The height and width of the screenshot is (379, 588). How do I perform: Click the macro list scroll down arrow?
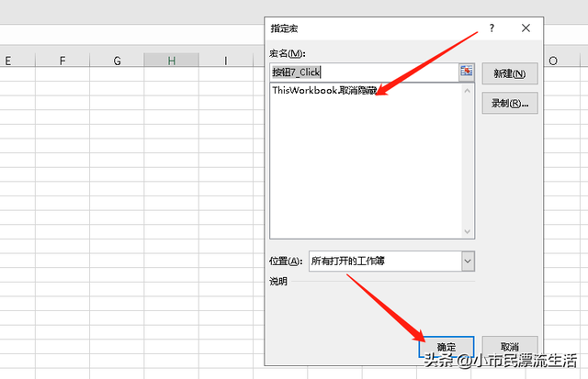tap(468, 231)
